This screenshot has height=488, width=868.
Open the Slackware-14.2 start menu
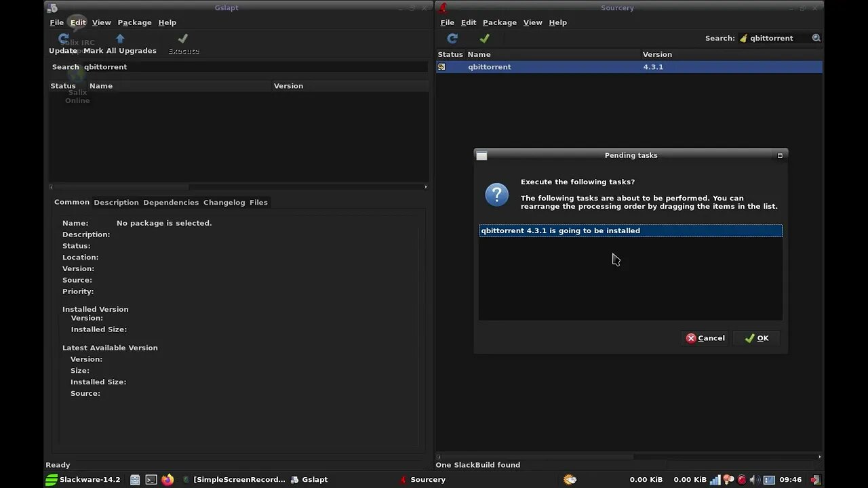tap(83, 479)
